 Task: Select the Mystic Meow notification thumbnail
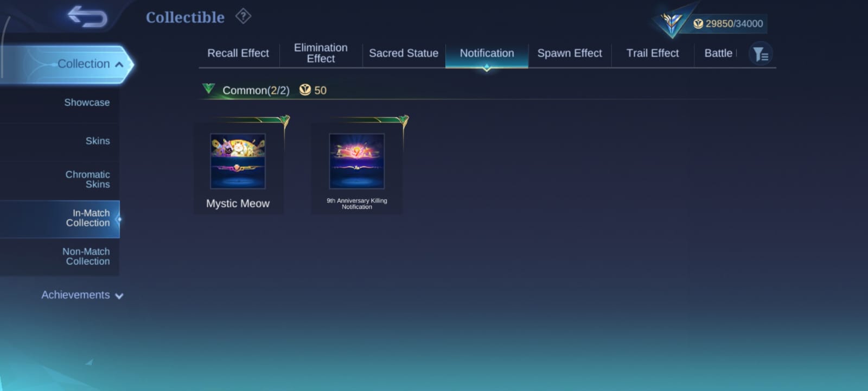point(238,161)
